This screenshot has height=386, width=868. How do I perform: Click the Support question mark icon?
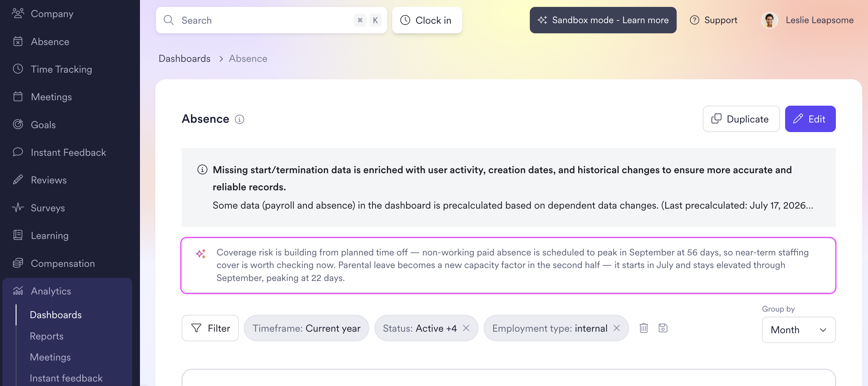(694, 20)
